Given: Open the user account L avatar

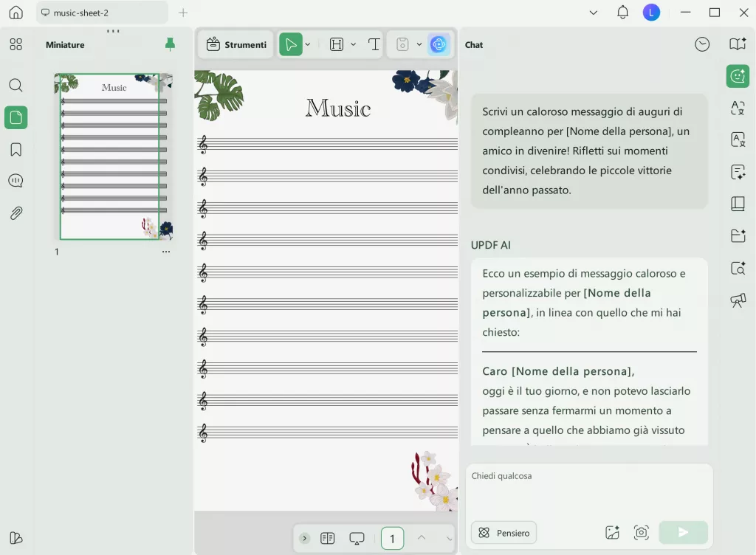Looking at the screenshot, I should tap(651, 13).
